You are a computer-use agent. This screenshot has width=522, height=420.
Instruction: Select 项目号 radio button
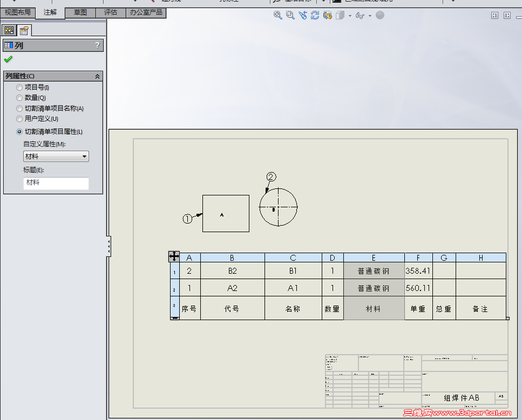pyautogui.click(x=19, y=87)
